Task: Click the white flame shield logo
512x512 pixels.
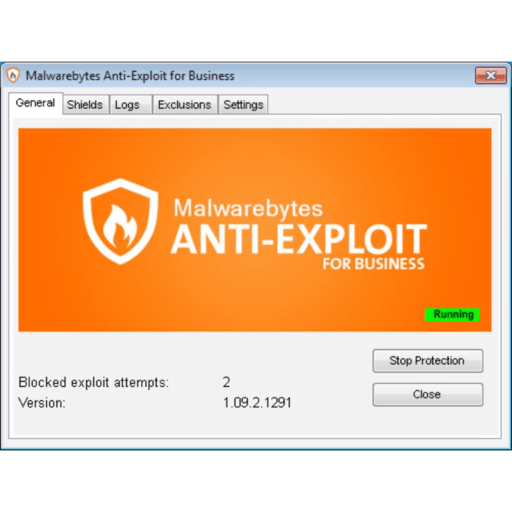Action: tap(120, 222)
